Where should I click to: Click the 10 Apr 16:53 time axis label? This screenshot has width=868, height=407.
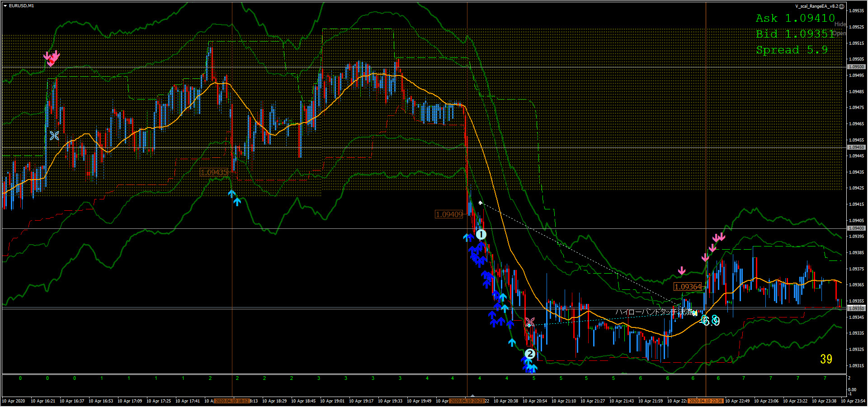pyautogui.click(x=101, y=401)
